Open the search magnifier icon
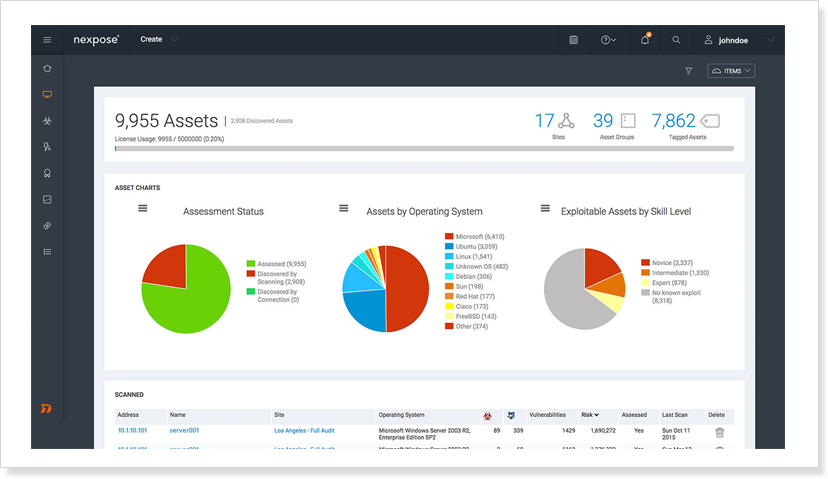Image resolution: width=828 pixels, height=479 pixels. pyautogui.click(x=676, y=40)
